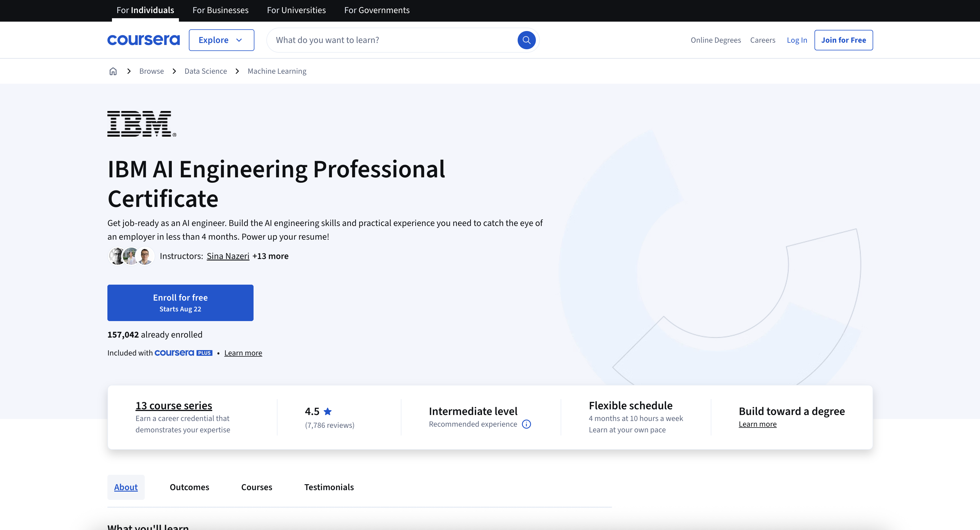980x530 pixels.
Task: Go to the Browse breadcrumb
Action: [x=151, y=71]
